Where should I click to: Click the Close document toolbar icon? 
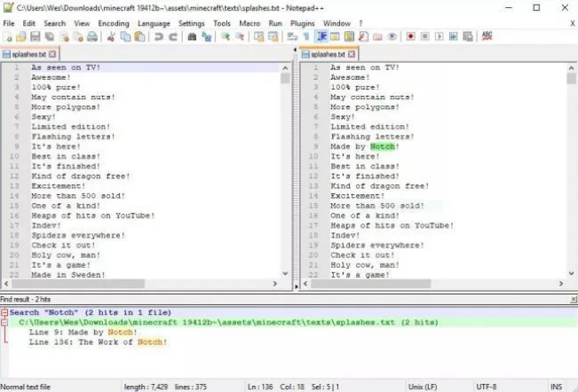pyautogui.click(x=65, y=36)
